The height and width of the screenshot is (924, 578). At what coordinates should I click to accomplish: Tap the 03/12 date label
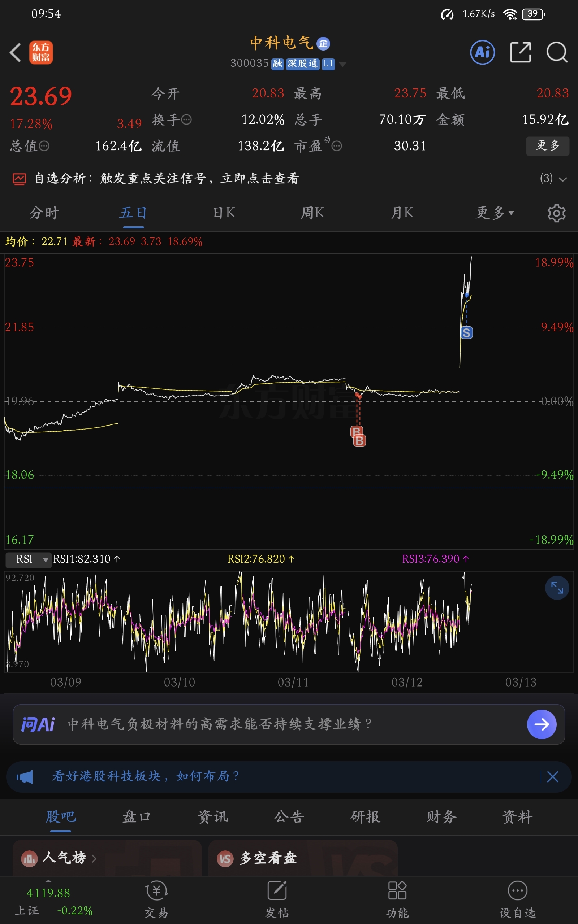pyautogui.click(x=407, y=682)
